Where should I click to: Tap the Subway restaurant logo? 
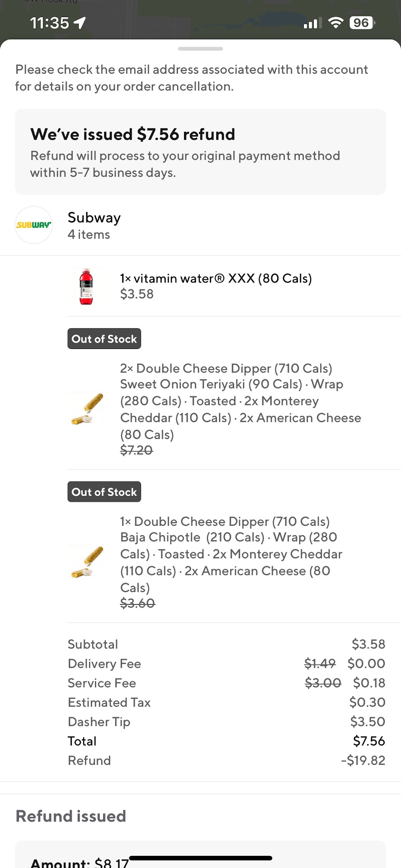pos(34,225)
